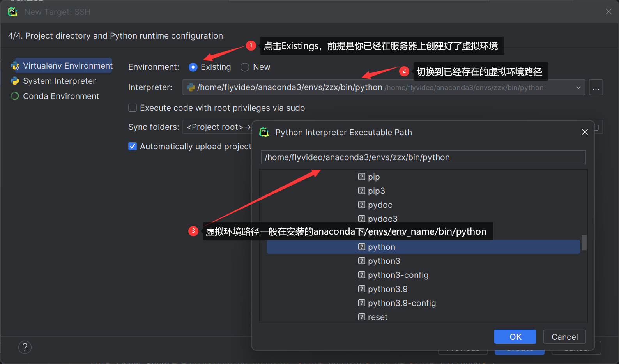This screenshot has height=364, width=619.
Task: Uncheck Automatically upload project checkbox
Action: tap(133, 146)
